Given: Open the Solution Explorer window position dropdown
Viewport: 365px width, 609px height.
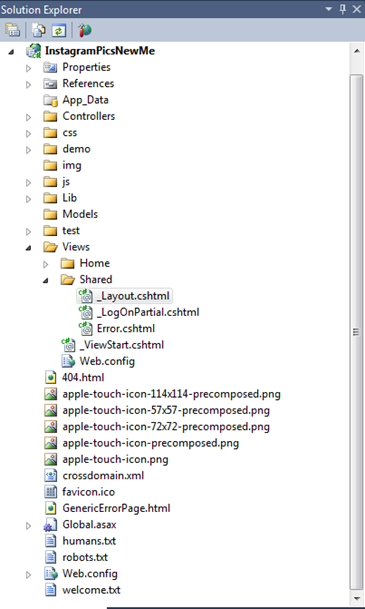Looking at the screenshot, I should point(328,9).
